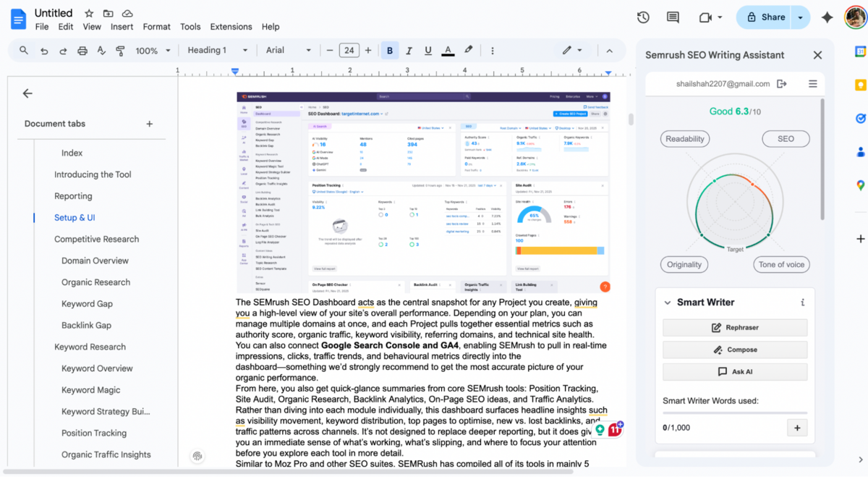Add a new document tab
Viewport: 868px width, 477px height.
pos(150,124)
